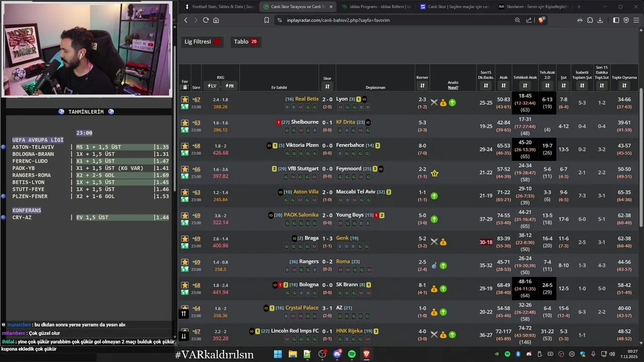Switch to iddaa Programı browser tab
The height and width of the screenshot is (362, 644).
coord(376,7)
